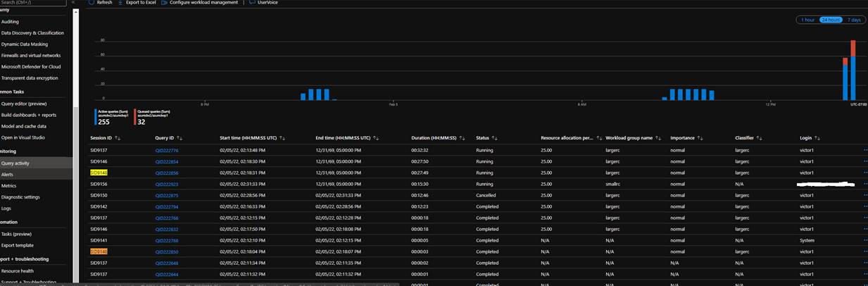Image resolution: width=868 pixels, height=286 pixels.
Task: Open the QID222794 query link
Action: 167,206
